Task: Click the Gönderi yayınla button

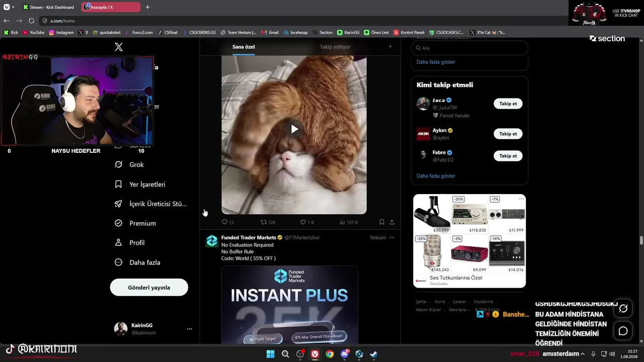Action: (149, 288)
